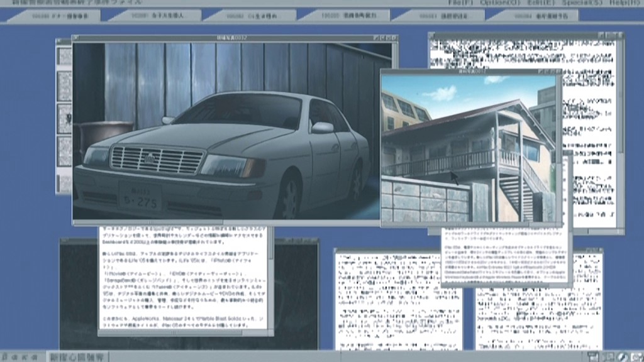Viewport: 644px width, 362px height.
Task: Open the Help(H) menu
Action: click(625, 2)
